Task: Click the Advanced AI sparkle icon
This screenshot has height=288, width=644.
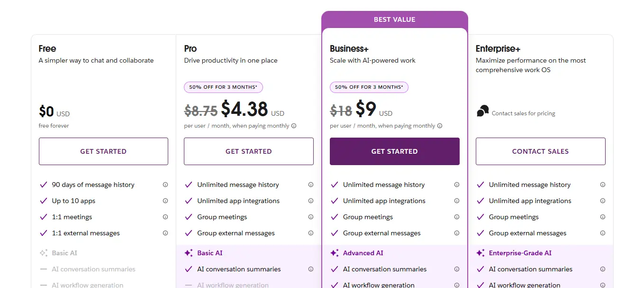Action: click(x=335, y=253)
